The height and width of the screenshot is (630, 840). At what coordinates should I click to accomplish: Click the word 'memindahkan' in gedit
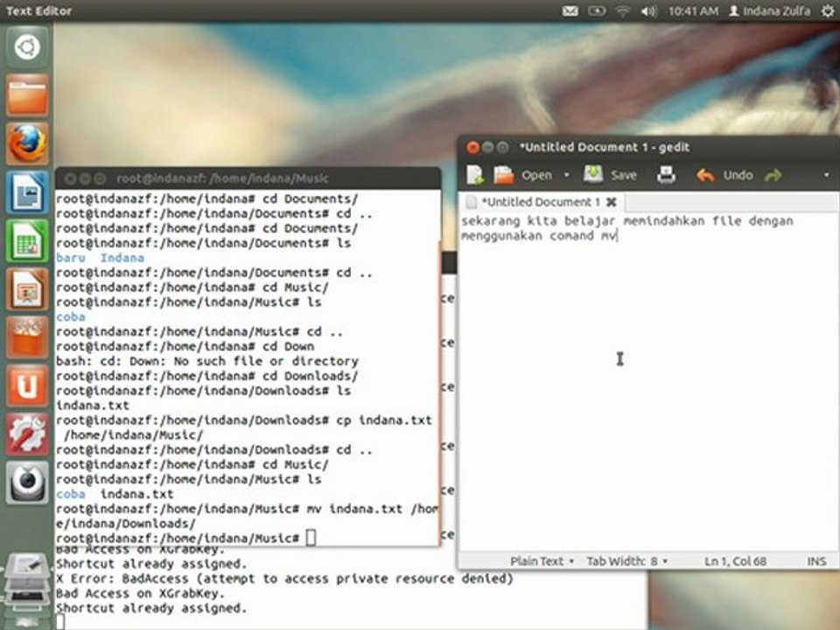[664, 220]
